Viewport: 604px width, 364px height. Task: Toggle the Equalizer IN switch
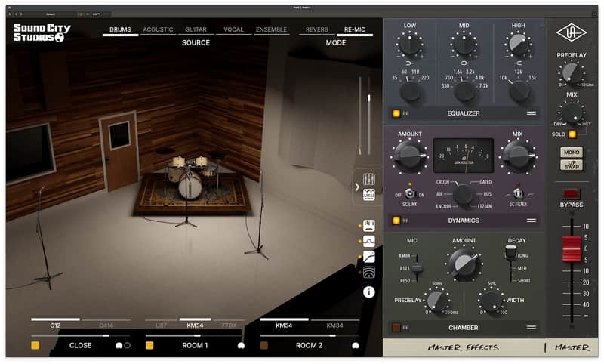396,113
